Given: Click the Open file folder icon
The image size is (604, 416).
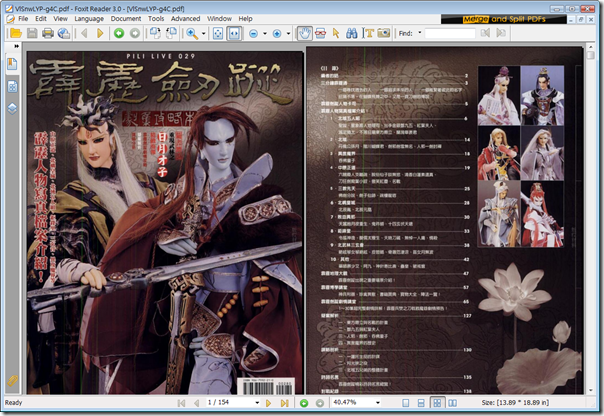Looking at the screenshot, I should coord(14,33).
